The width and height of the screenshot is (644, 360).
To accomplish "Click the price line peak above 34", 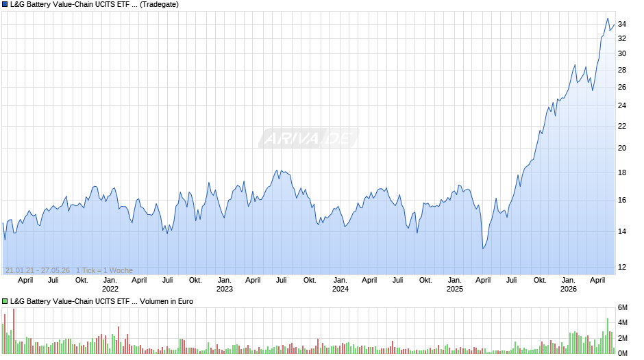I will point(608,18).
